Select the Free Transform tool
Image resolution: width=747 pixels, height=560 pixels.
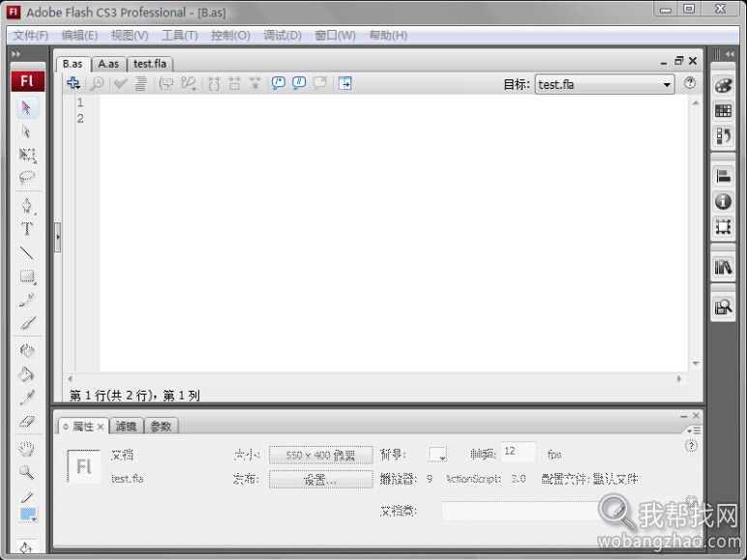coord(27,155)
